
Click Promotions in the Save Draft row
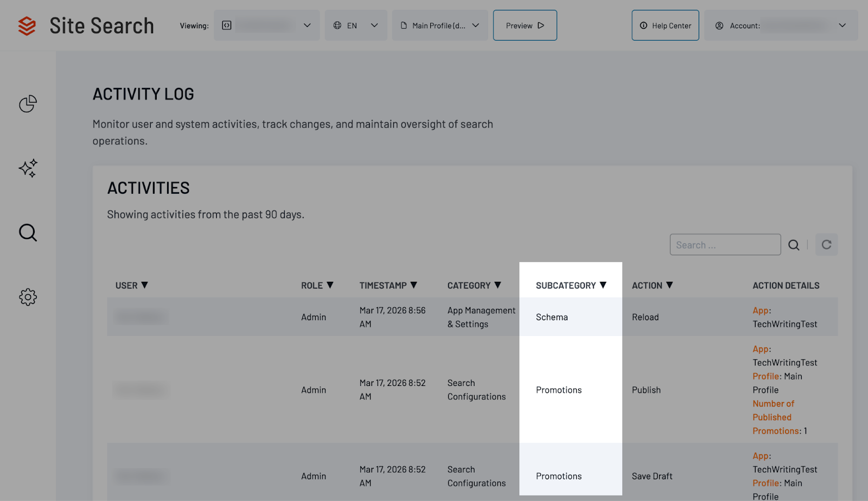559,476
